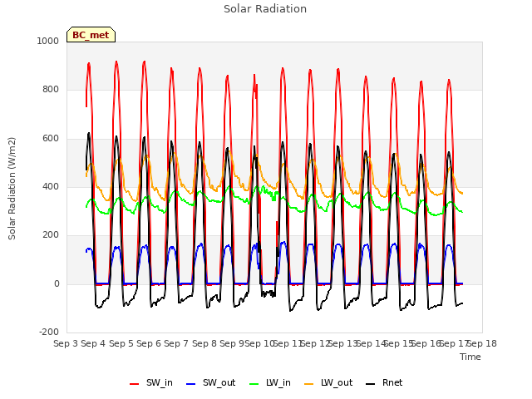Toggle the LW_in legend entry
This screenshot has height=399, width=532.
coord(270,382)
